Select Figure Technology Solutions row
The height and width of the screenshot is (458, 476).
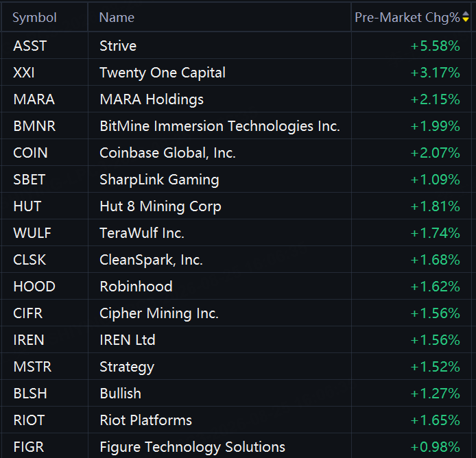[x=236, y=446]
